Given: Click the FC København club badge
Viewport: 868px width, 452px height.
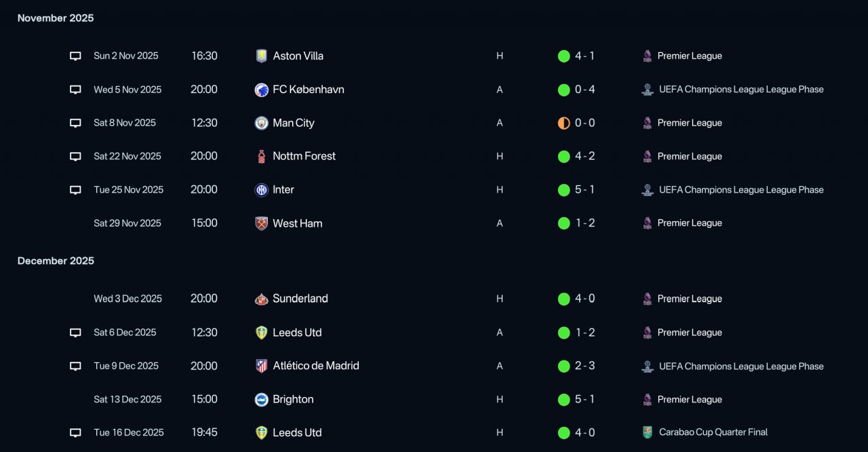Looking at the screenshot, I should (x=261, y=90).
